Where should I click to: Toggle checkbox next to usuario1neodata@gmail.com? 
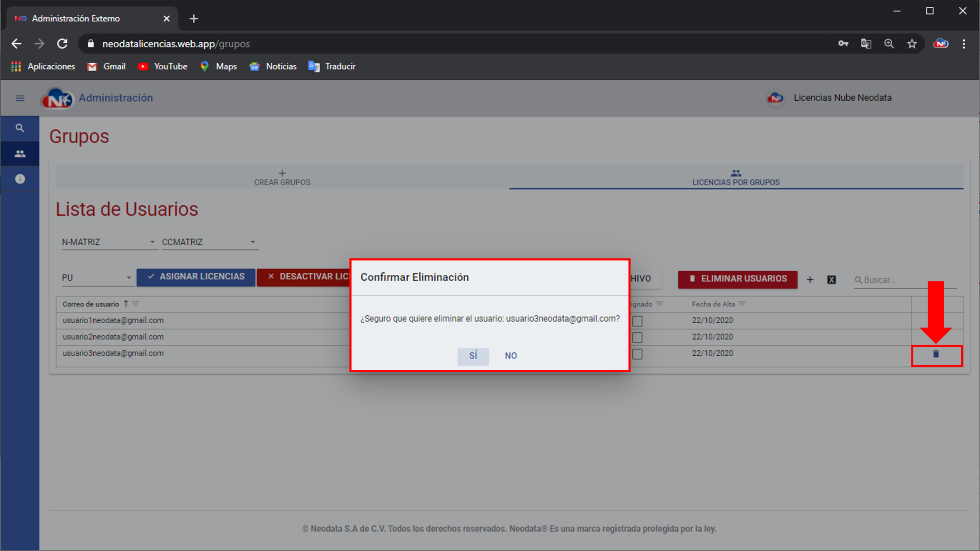pyautogui.click(x=637, y=320)
